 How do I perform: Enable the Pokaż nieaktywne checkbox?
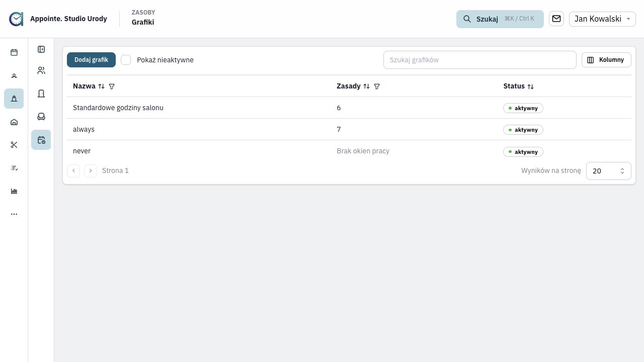[126, 60]
